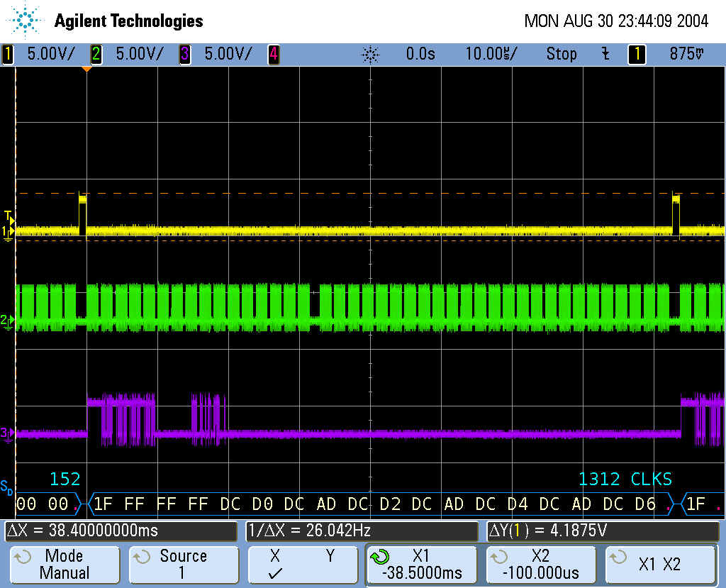Select the X2 -100.000us cursor softkey
Viewport: 726px width, 588px height.
(540, 565)
